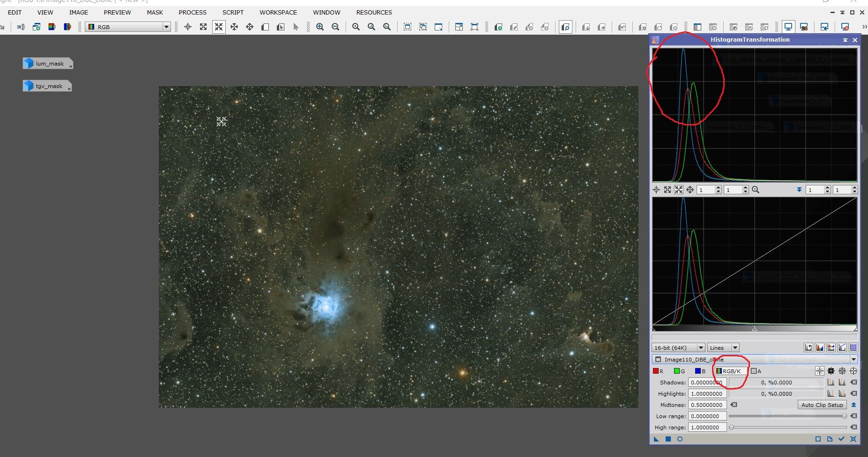Screen dimensions: 868x457
Task: Toggle real-time preview circle icon
Action: (x=680, y=439)
